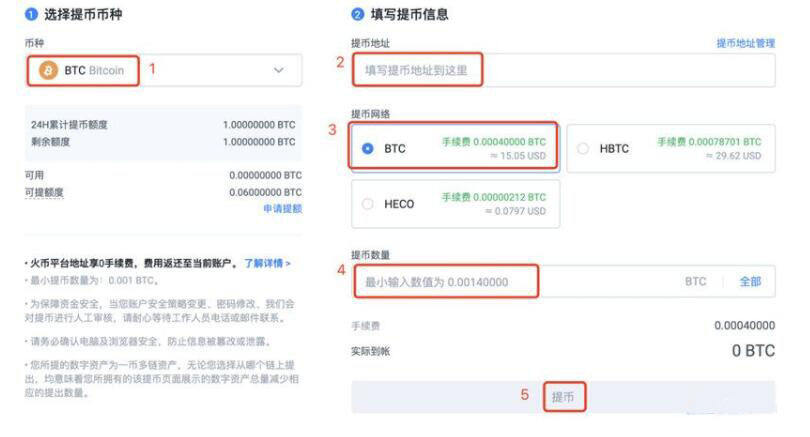Select the BTC network radio button

(367, 148)
